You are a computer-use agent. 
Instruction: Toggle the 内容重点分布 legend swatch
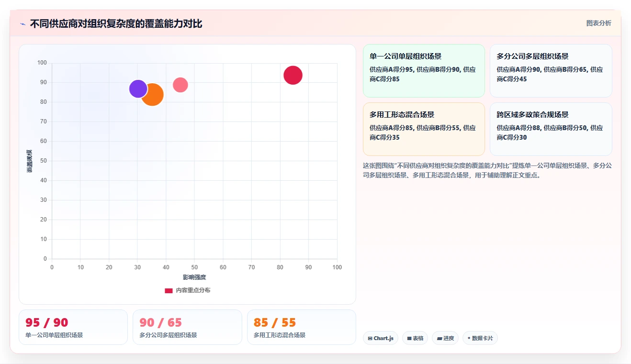[x=169, y=290]
